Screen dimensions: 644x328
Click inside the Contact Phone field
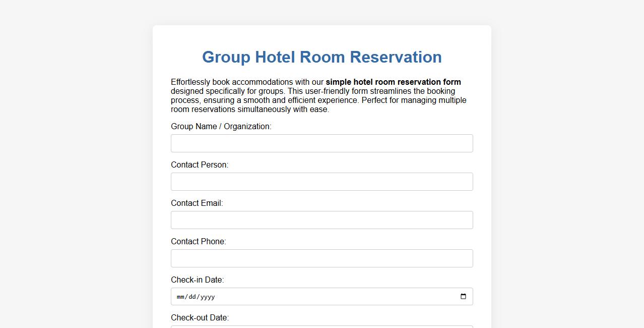coord(321,258)
